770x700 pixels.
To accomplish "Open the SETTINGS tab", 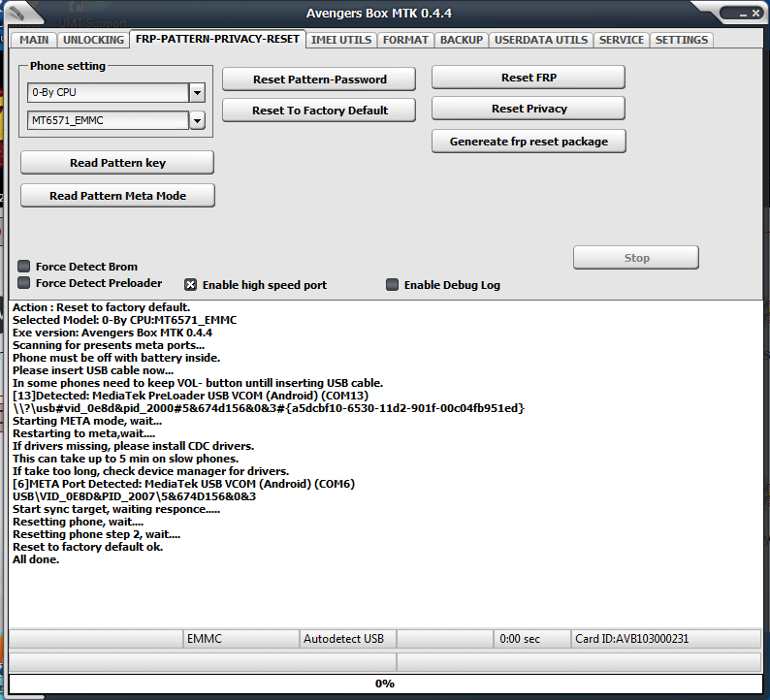I will 682,40.
